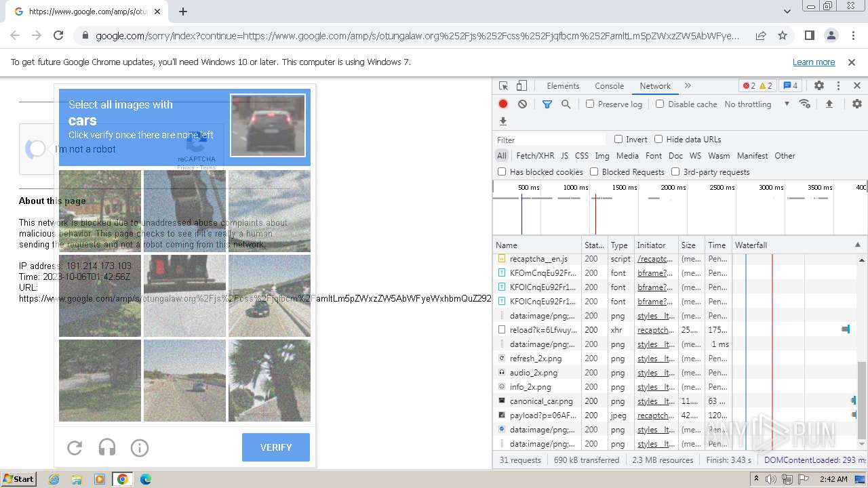Image resolution: width=868 pixels, height=488 pixels.
Task: Filter requests by Font
Action: tap(654, 155)
